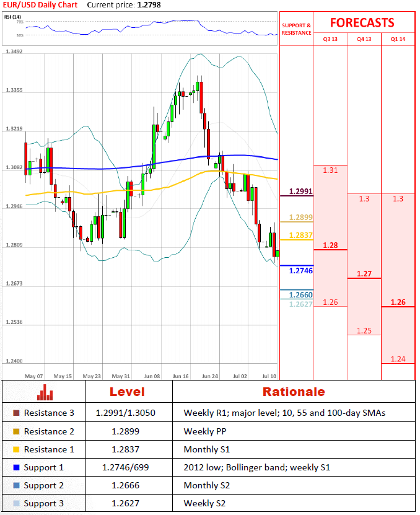420x515 pixels.
Task: Select the 'Q3 13' forecast column header
Action: point(330,39)
